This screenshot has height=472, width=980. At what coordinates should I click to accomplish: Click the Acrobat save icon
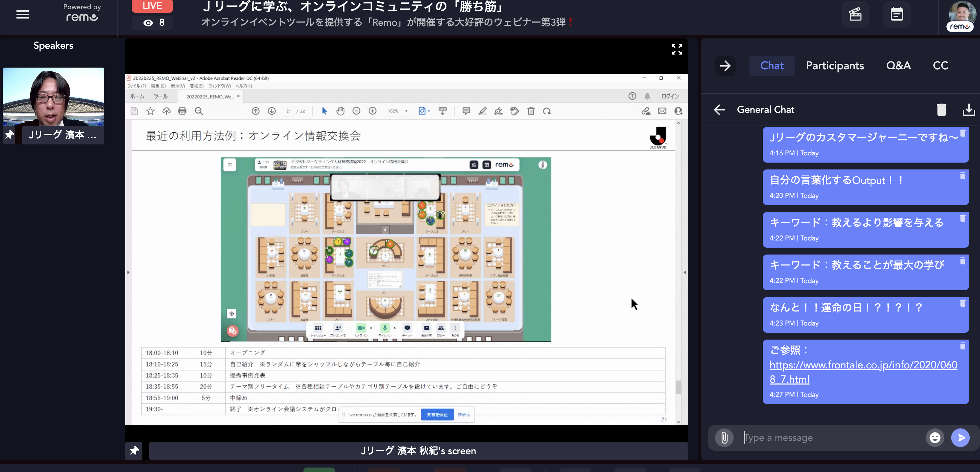(x=134, y=111)
